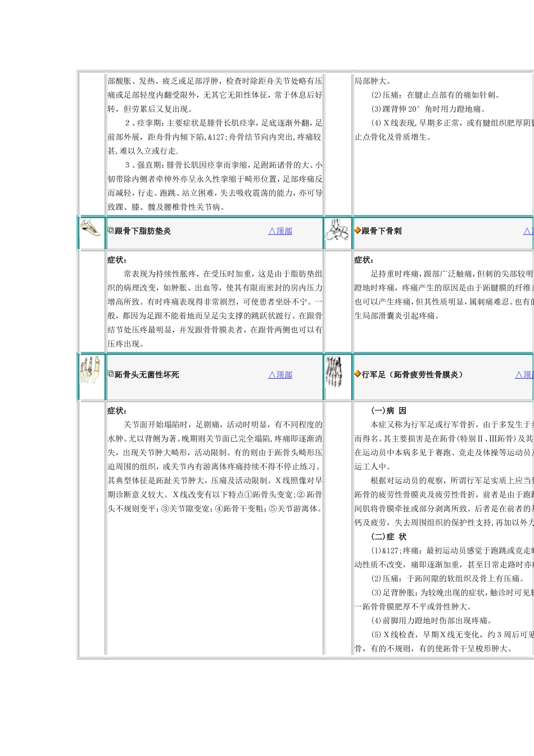Viewport: 534px width, 756px height.
Task: Click the text 局部肿大。
Action: 373,81
